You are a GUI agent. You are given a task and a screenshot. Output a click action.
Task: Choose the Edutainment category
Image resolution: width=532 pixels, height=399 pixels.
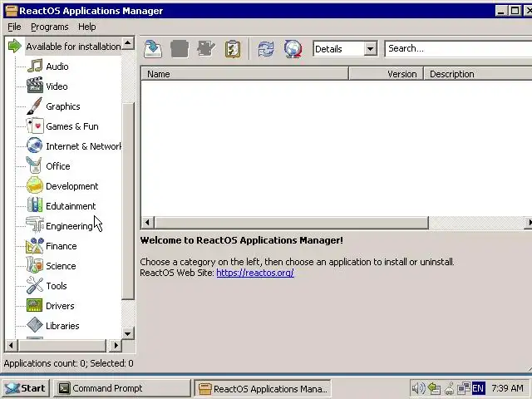tap(71, 206)
